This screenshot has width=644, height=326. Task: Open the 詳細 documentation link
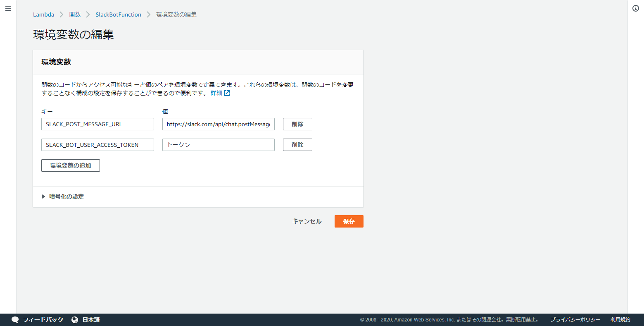click(x=216, y=93)
